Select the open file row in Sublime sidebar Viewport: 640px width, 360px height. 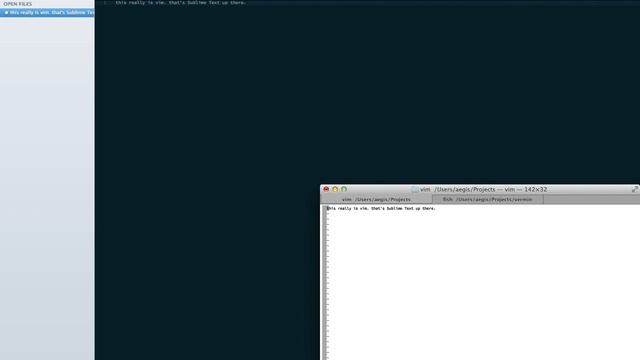pyautogui.click(x=47, y=13)
